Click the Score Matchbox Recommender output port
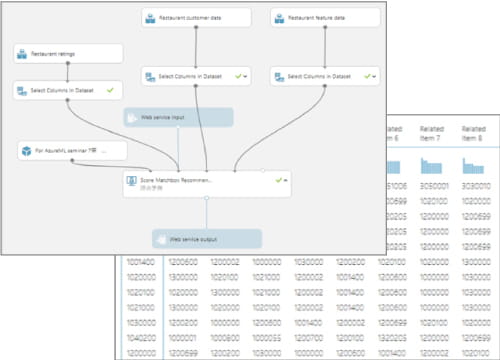 pyautogui.click(x=207, y=198)
